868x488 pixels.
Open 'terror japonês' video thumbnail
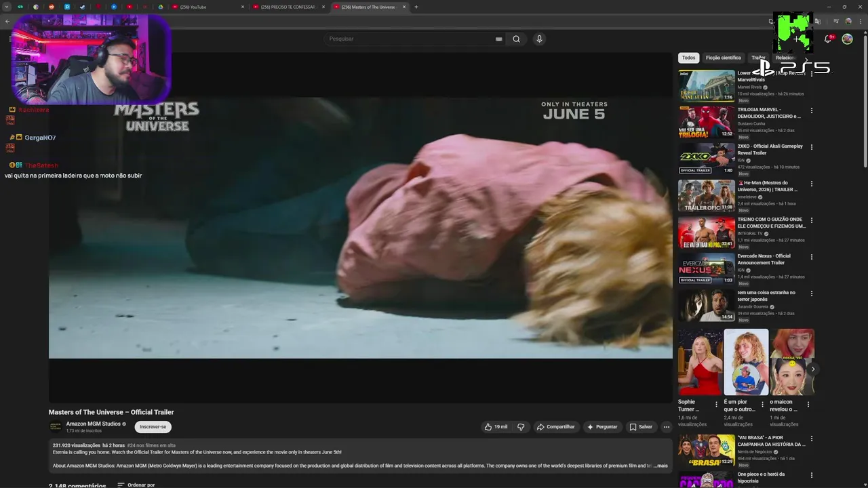pos(707,305)
